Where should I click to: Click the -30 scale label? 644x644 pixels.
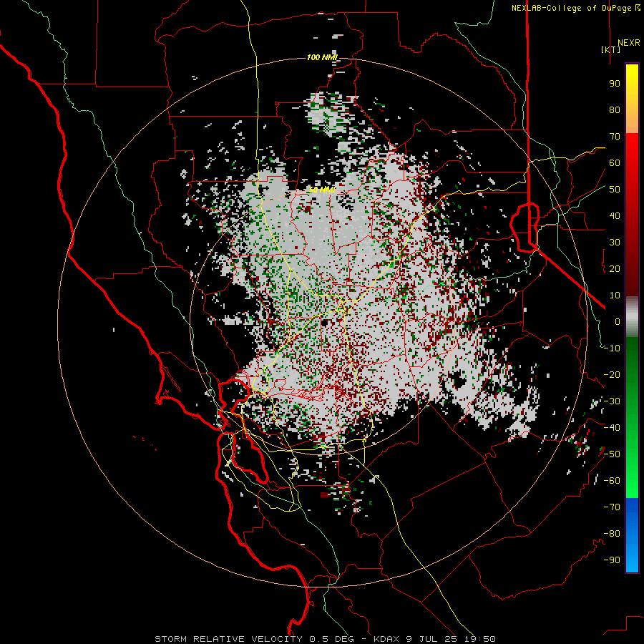612,401
